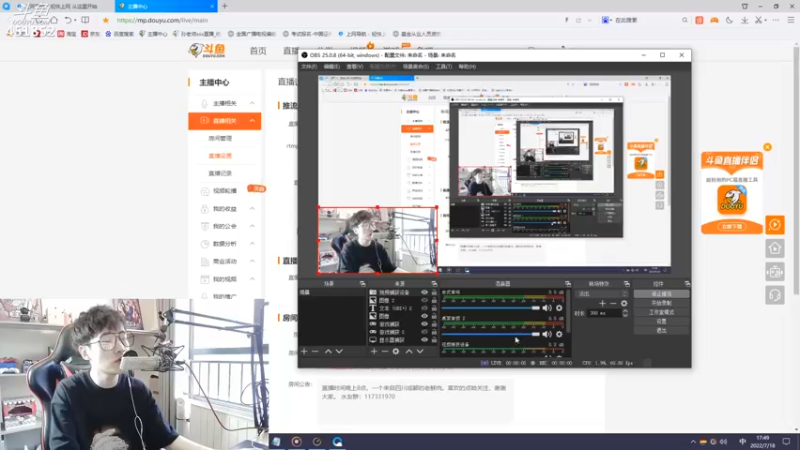Open source properties gear in OBS Sources panel
The width and height of the screenshot is (800, 450).
(x=396, y=352)
